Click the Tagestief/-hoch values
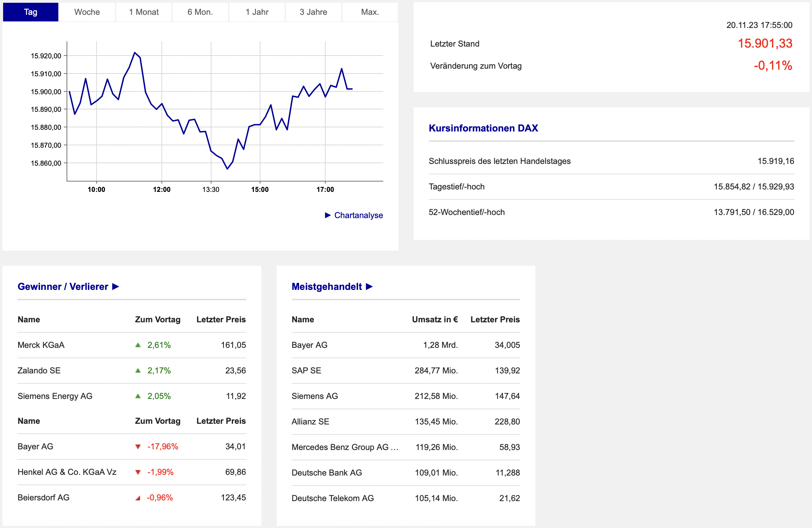Viewport: 812px width, 528px height. click(x=754, y=187)
